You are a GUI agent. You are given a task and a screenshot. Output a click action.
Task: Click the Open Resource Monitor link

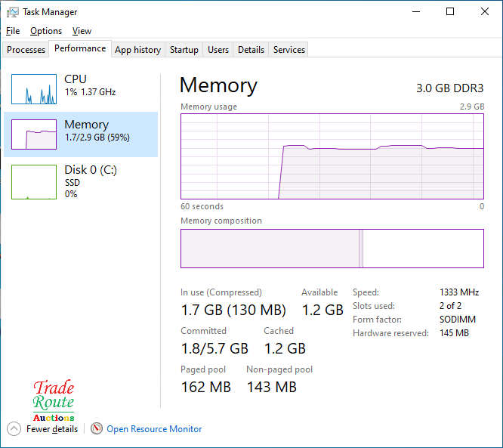point(154,428)
